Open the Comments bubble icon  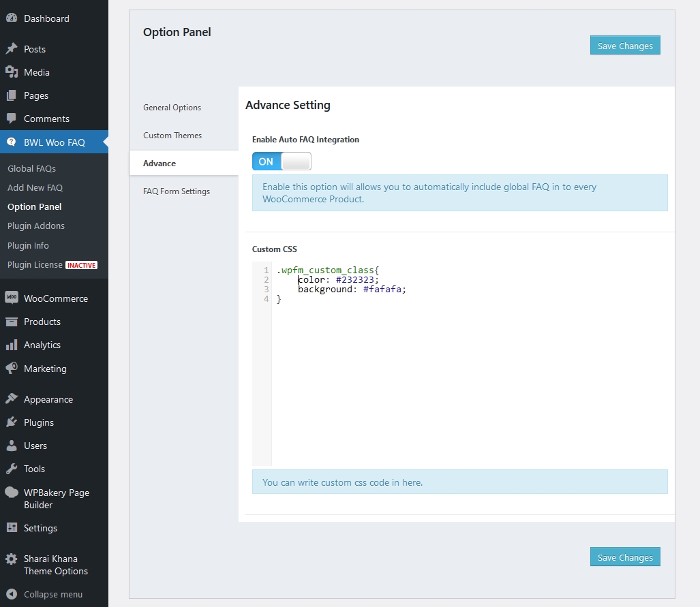coord(12,119)
